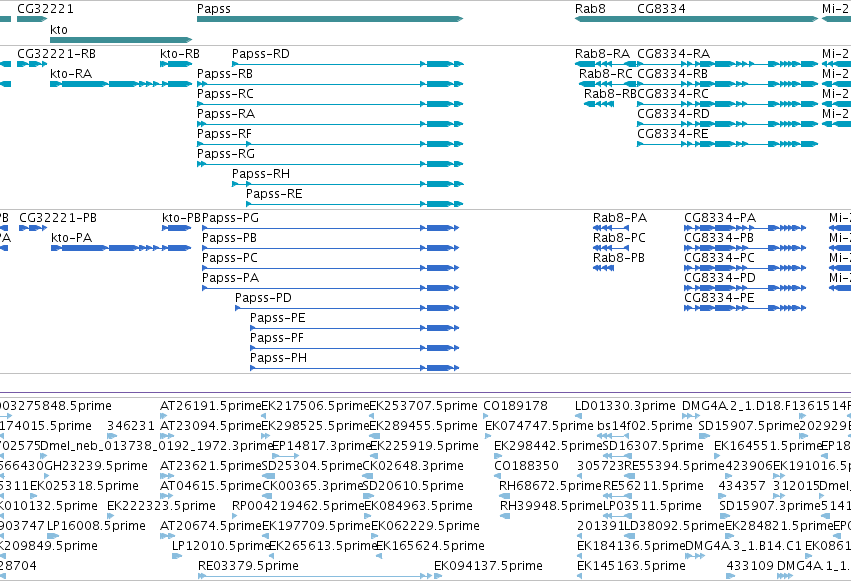Select the CG32221 gene label

click(x=45, y=9)
